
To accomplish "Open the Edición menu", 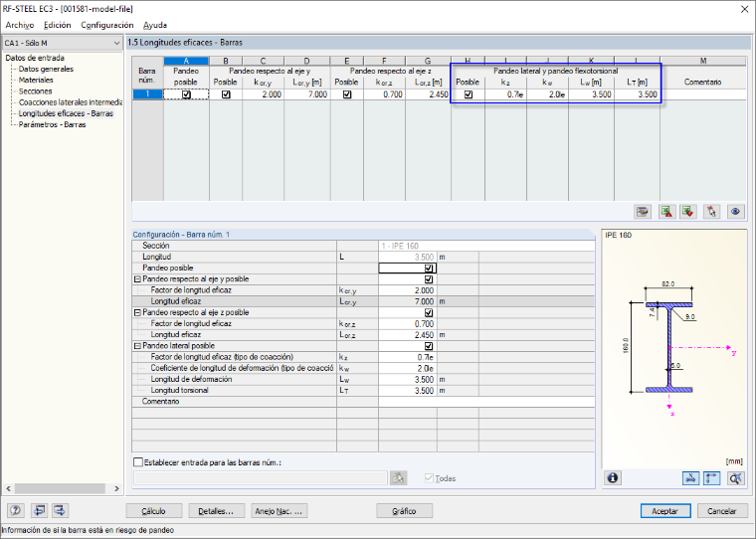I will pos(58,25).
